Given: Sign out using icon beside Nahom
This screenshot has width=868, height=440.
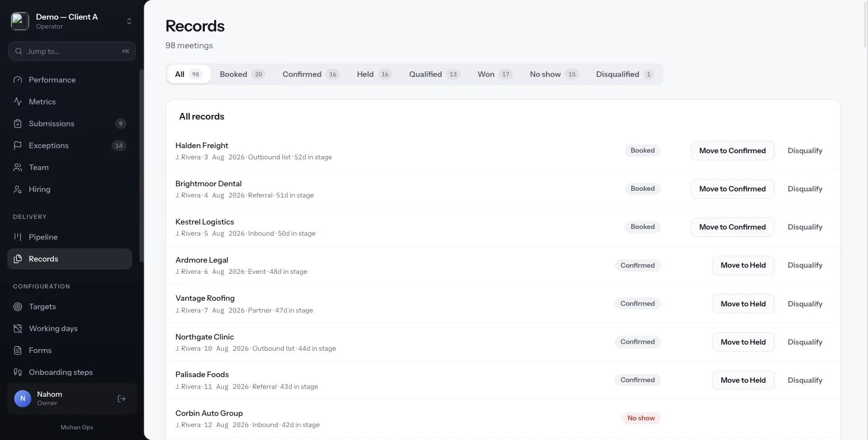Looking at the screenshot, I should [x=122, y=398].
